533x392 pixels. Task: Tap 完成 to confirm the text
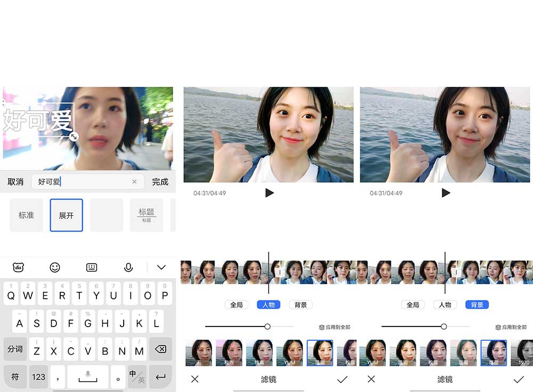click(x=160, y=182)
